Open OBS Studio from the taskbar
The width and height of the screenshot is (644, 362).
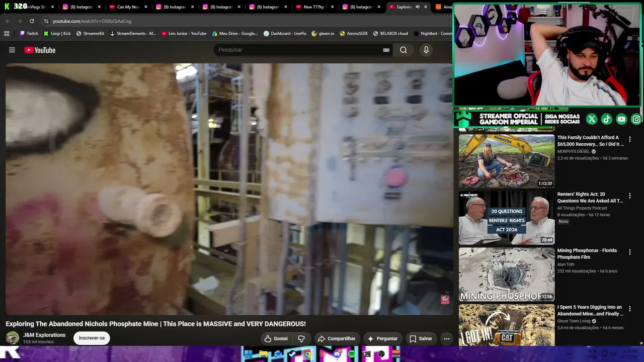[381, 354]
